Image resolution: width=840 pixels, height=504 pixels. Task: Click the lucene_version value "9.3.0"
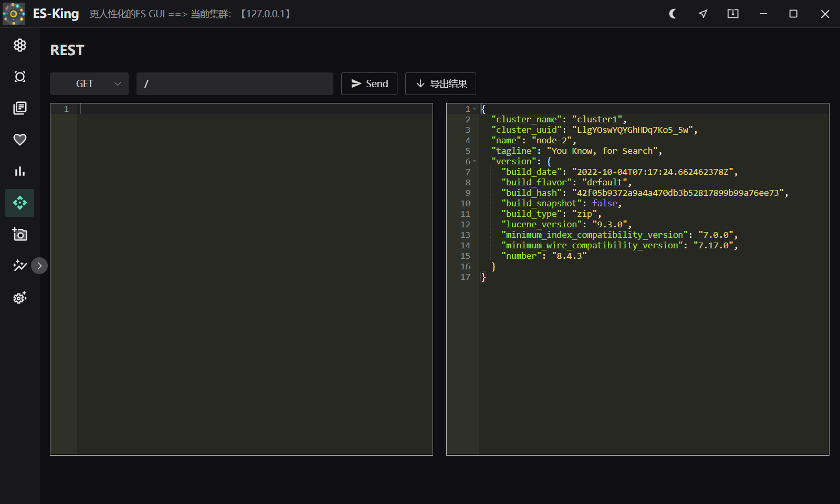tap(610, 224)
